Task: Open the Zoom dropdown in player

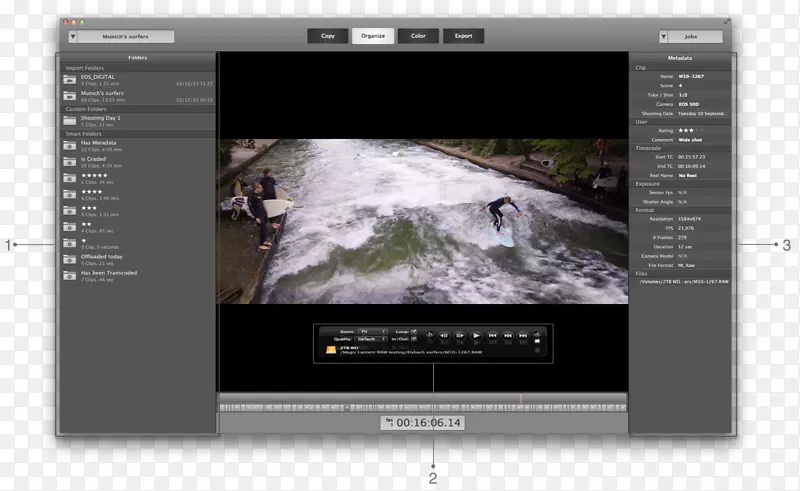Action: (x=373, y=331)
